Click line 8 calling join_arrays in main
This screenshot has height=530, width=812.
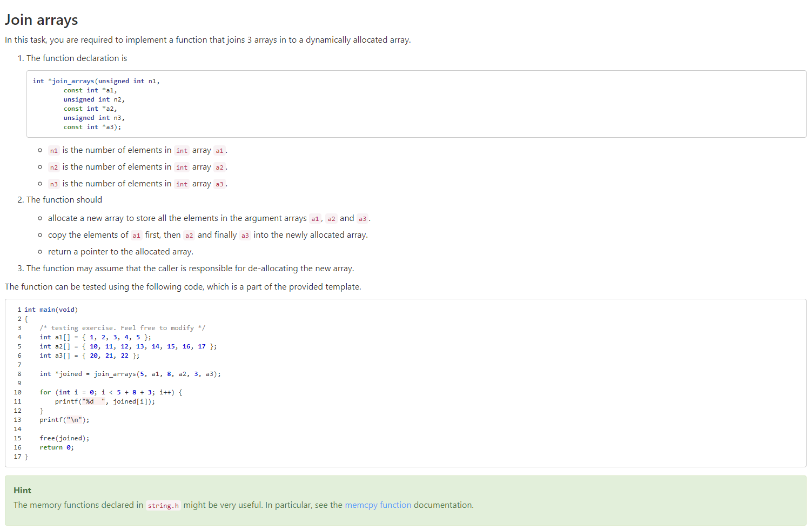130,373
